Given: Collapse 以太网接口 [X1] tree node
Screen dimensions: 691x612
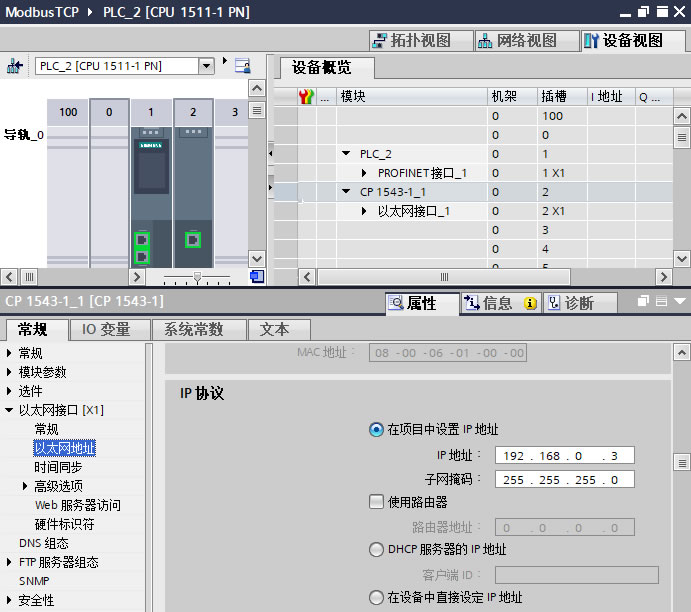Looking at the screenshot, I should pos(9,410).
